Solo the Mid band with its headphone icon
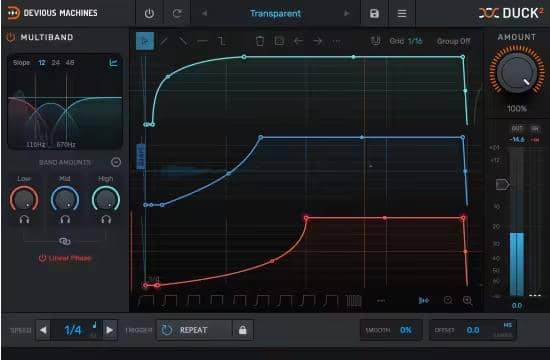 tap(65, 220)
